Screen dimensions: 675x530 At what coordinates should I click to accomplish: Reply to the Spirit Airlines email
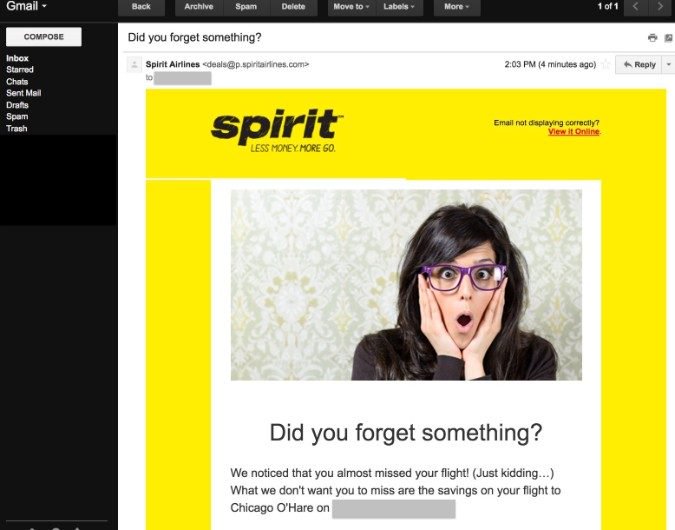639,65
